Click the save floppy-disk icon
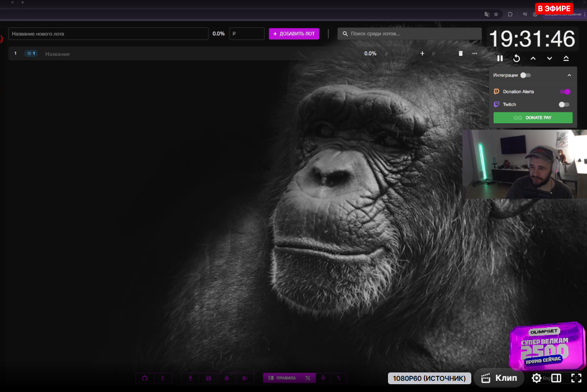 [209, 378]
